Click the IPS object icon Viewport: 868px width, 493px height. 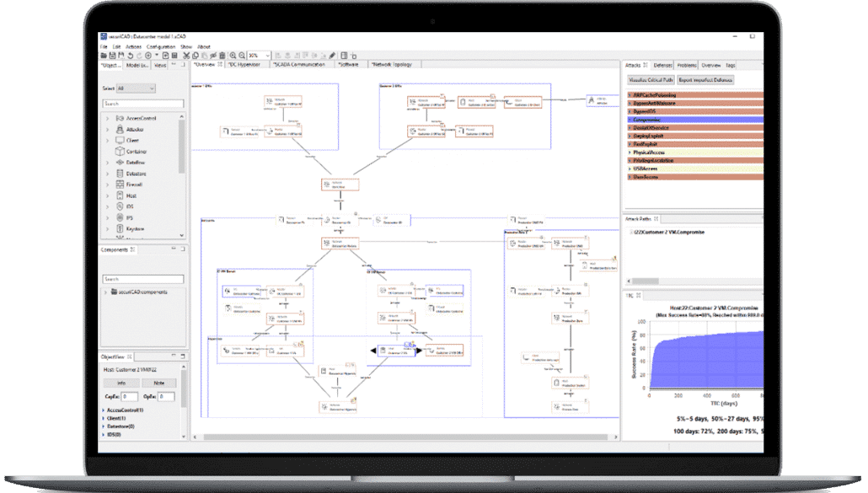(120, 217)
